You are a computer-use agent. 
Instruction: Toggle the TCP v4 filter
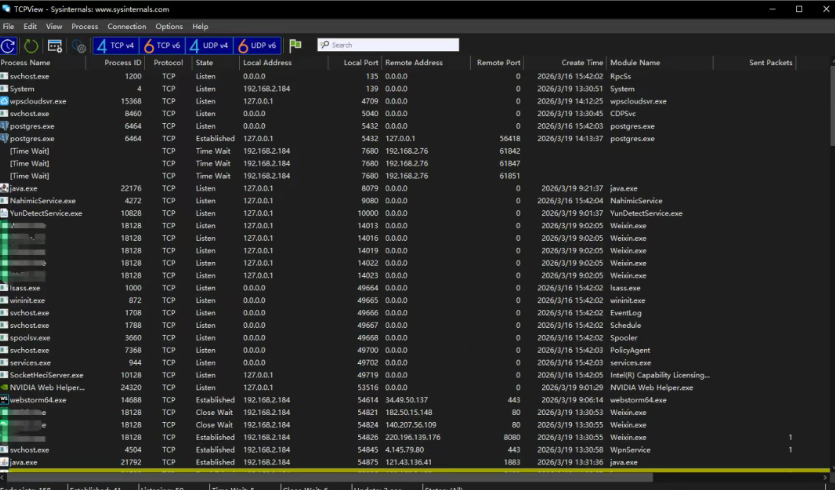(115, 45)
